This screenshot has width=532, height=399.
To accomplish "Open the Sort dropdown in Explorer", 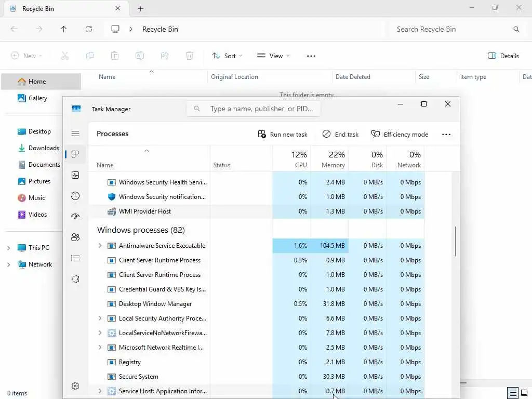I will coord(227,56).
